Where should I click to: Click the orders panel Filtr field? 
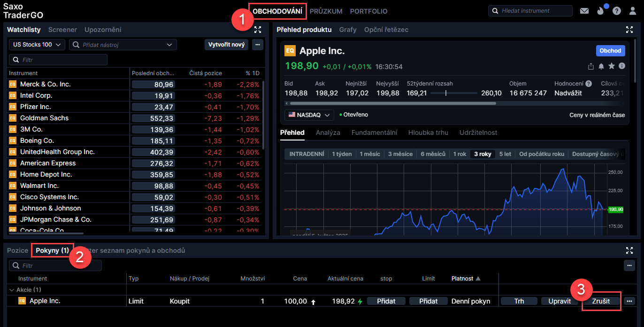coord(55,265)
